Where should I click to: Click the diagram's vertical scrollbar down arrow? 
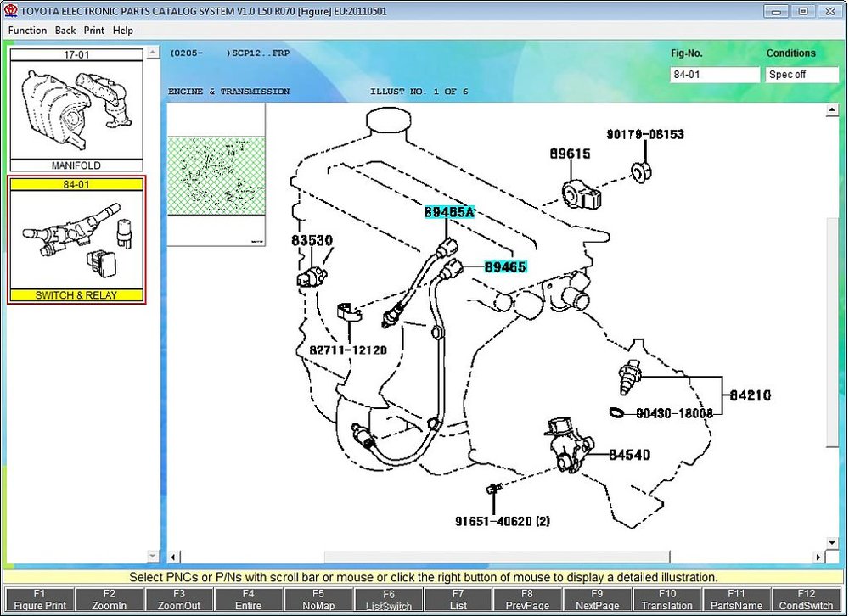pos(832,542)
